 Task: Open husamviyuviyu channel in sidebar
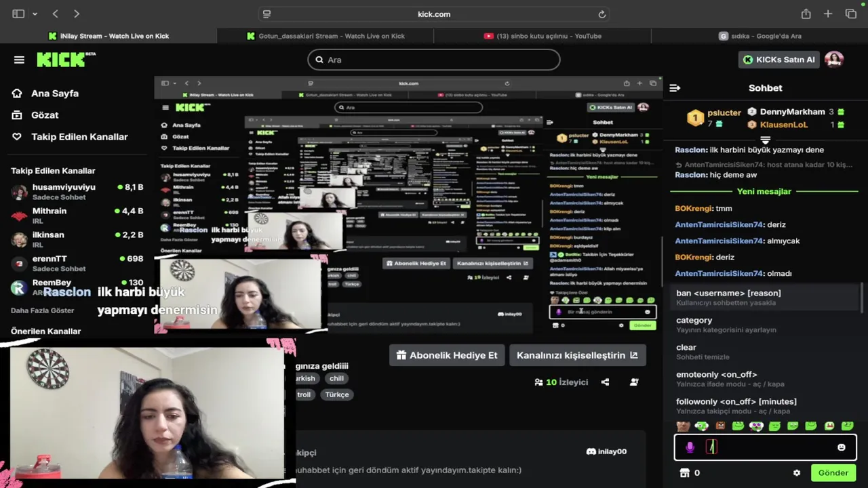[x=77, y=192]
